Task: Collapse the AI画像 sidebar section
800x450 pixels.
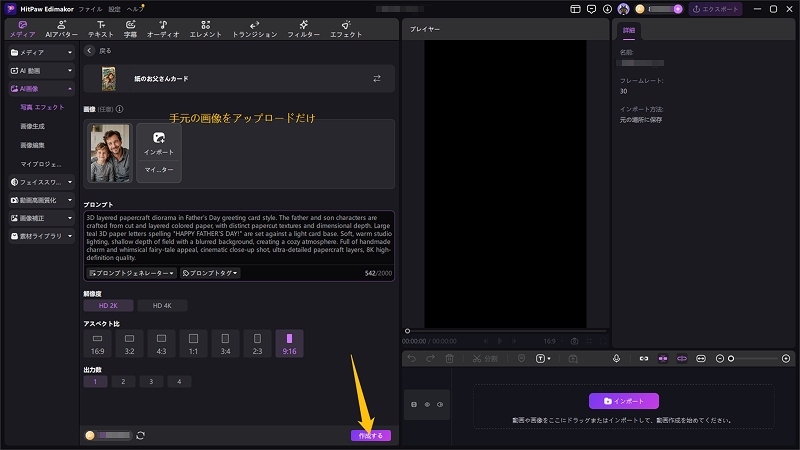Action: click(42, 89)
